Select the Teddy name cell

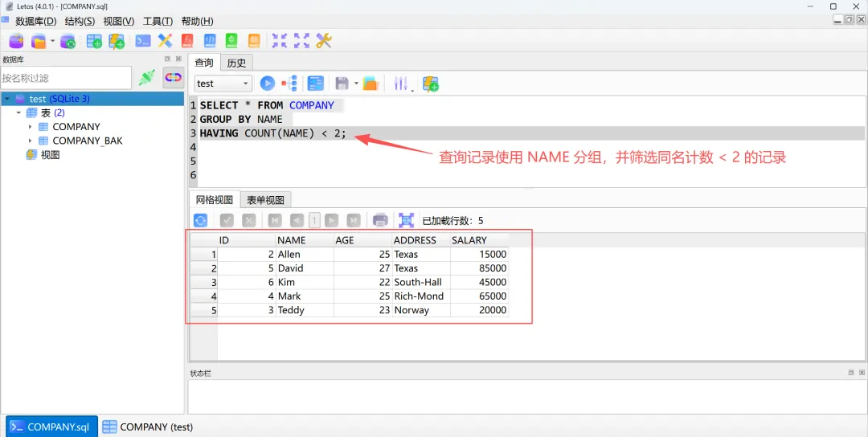click(x=305, y=310)
